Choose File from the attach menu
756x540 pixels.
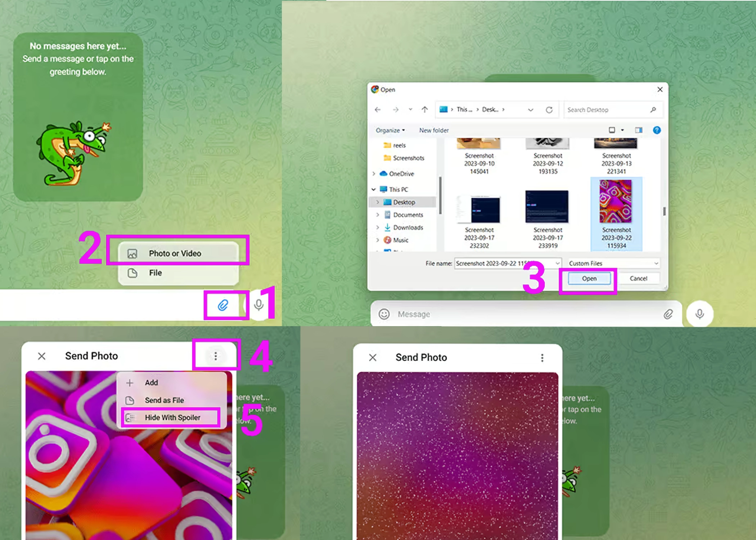coord(178,273)
